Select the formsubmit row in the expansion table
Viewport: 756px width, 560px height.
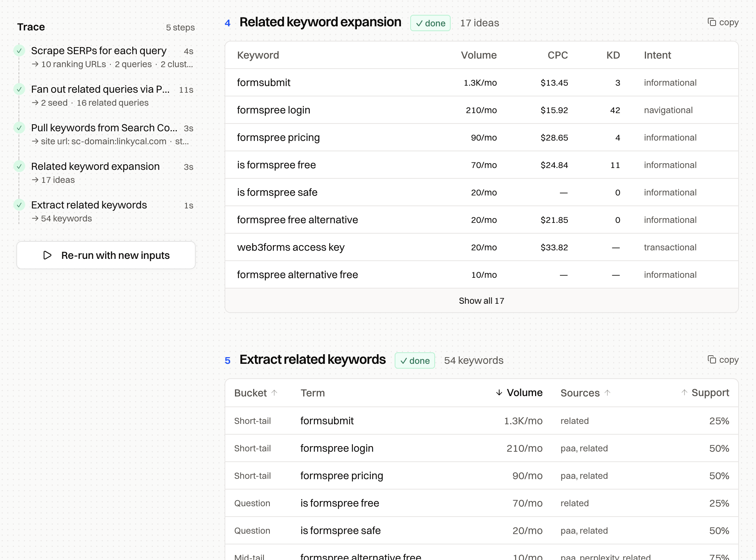pos(481,83)
